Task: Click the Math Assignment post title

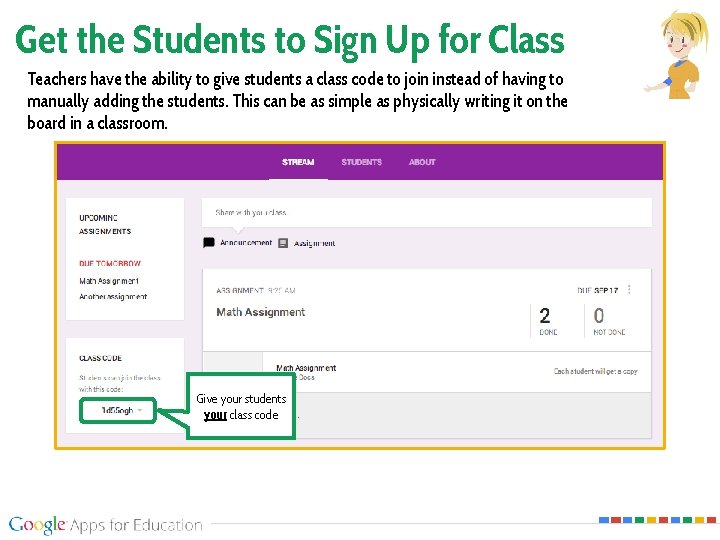Action: pyautogui.click(x=261, y=312)
